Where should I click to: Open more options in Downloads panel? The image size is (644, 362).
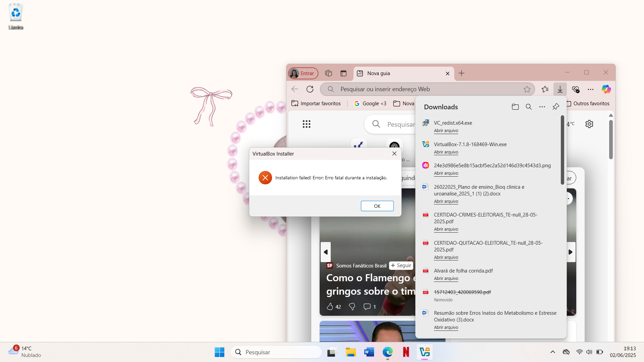(542, 107)
